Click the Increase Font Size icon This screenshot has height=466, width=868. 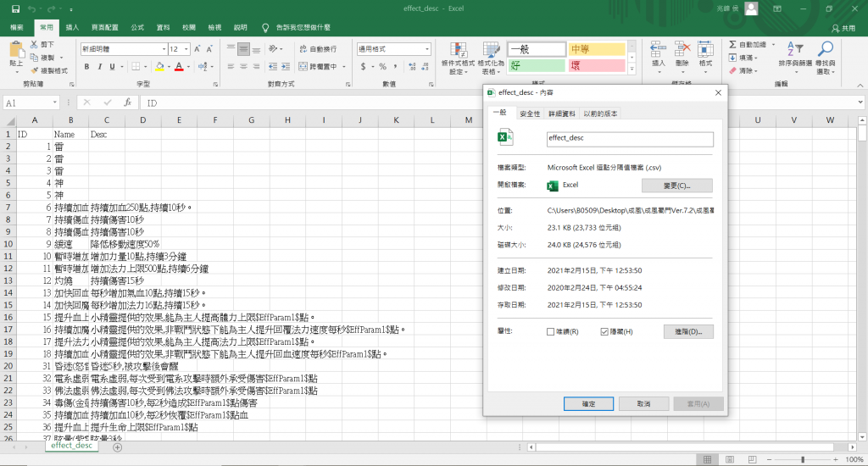click(197, 49)
